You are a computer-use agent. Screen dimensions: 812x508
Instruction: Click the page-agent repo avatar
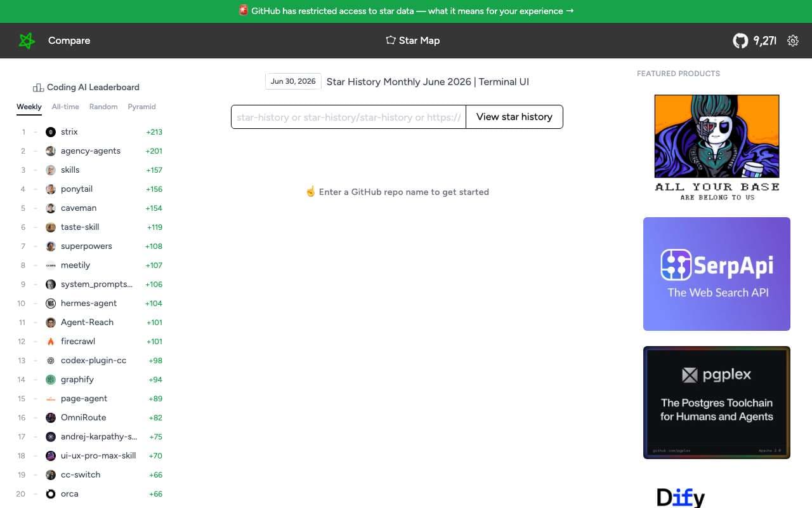[x=51, y=399]
